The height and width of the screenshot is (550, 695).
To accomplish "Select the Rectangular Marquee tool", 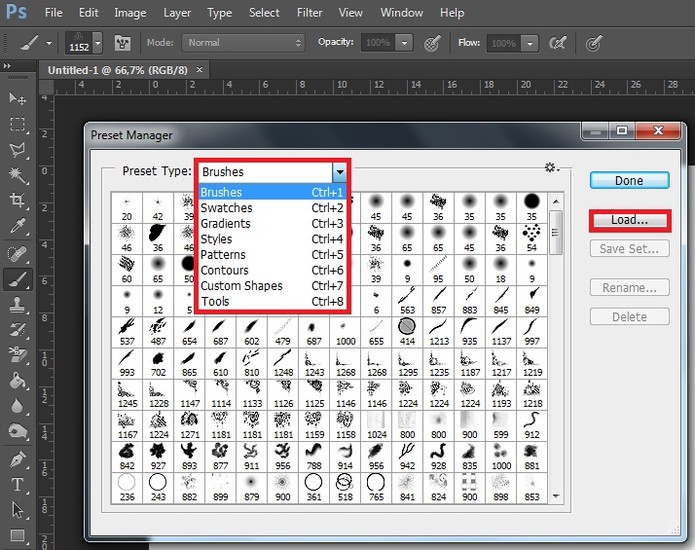I will coord(17,124).
